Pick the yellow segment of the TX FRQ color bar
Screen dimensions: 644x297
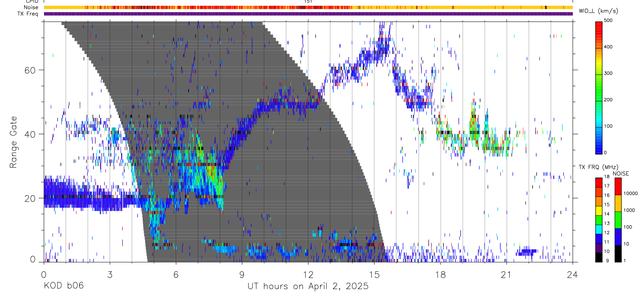599,211
